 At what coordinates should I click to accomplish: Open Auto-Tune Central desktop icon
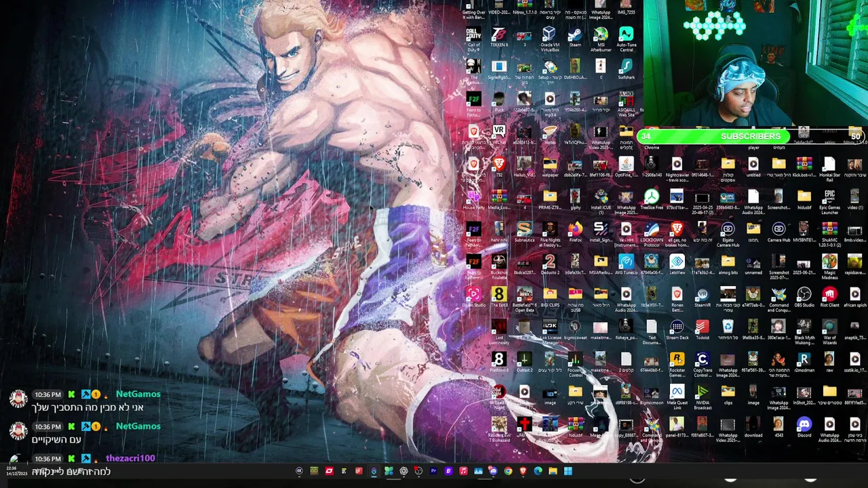tap(626, 38)
